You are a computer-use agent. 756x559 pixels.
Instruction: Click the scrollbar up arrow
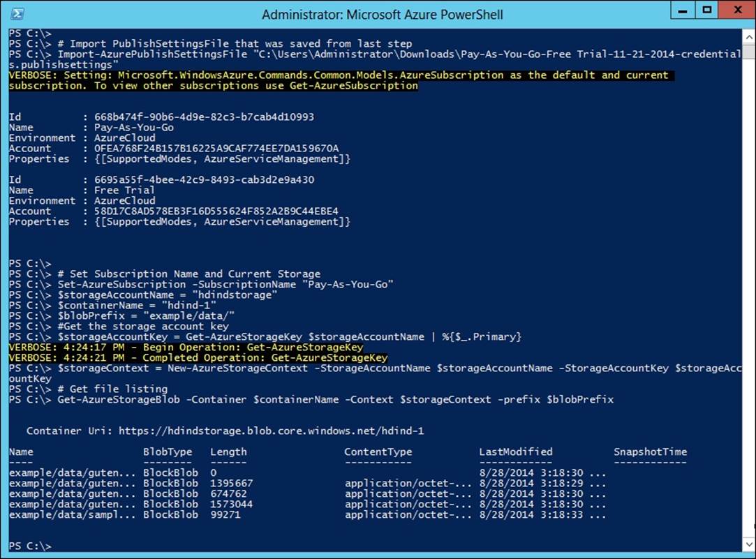(749, 37)
